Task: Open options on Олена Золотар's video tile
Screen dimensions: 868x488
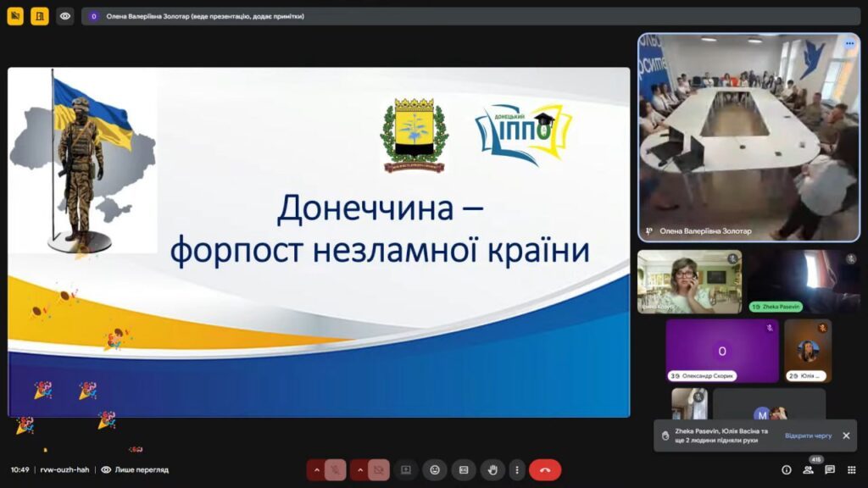Action: coord(849,43)
